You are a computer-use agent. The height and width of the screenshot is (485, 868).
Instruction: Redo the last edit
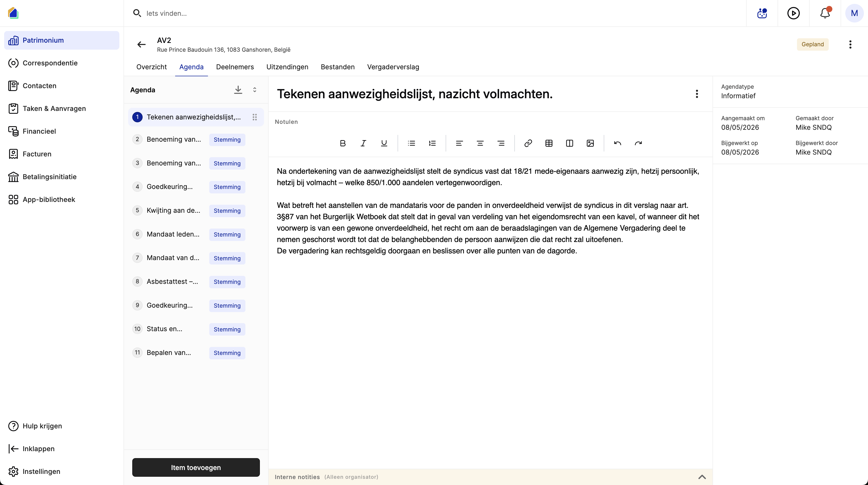point(638,143)
